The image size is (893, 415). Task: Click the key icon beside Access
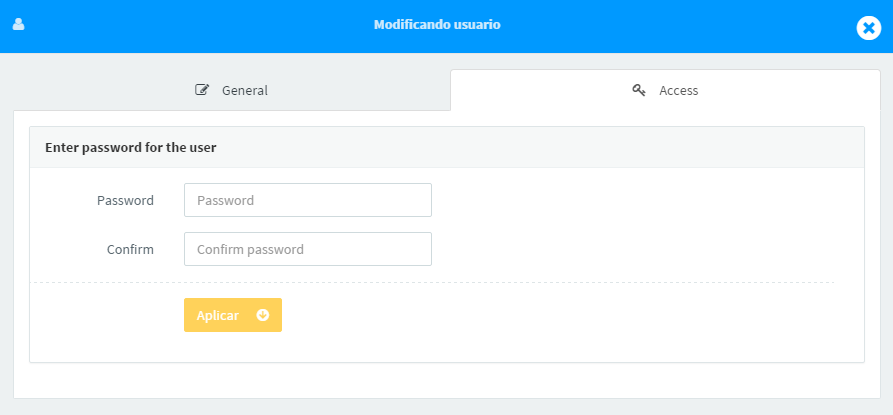click(638, 90)
